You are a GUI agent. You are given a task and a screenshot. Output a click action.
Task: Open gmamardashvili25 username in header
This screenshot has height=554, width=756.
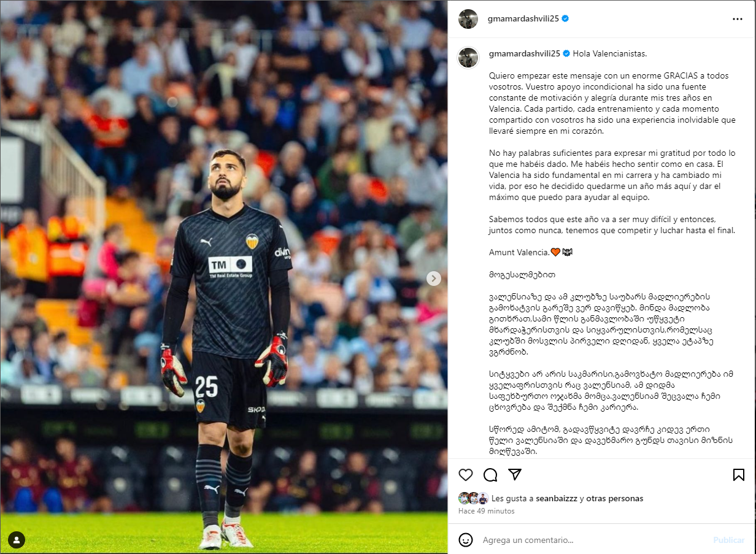click(x=523, y=19)
